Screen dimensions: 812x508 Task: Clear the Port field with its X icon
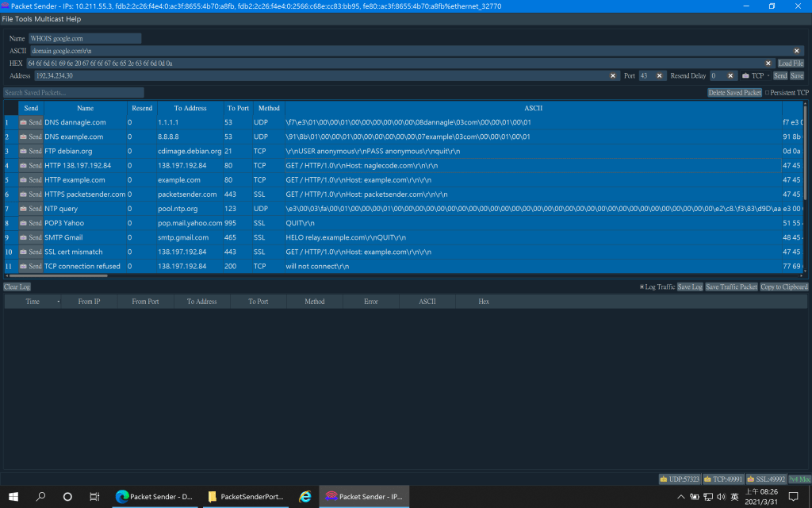tap(659, 76)
